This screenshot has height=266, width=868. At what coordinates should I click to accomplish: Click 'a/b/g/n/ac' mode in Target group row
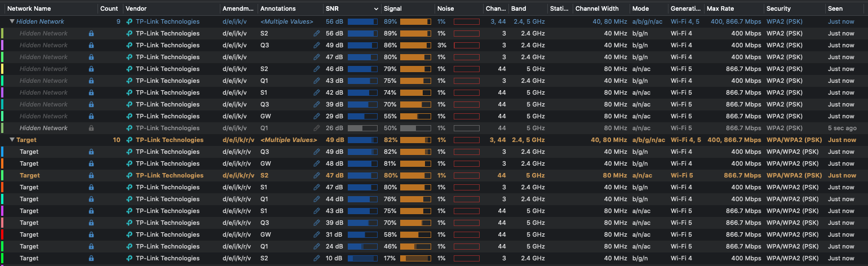coord(649,140)
